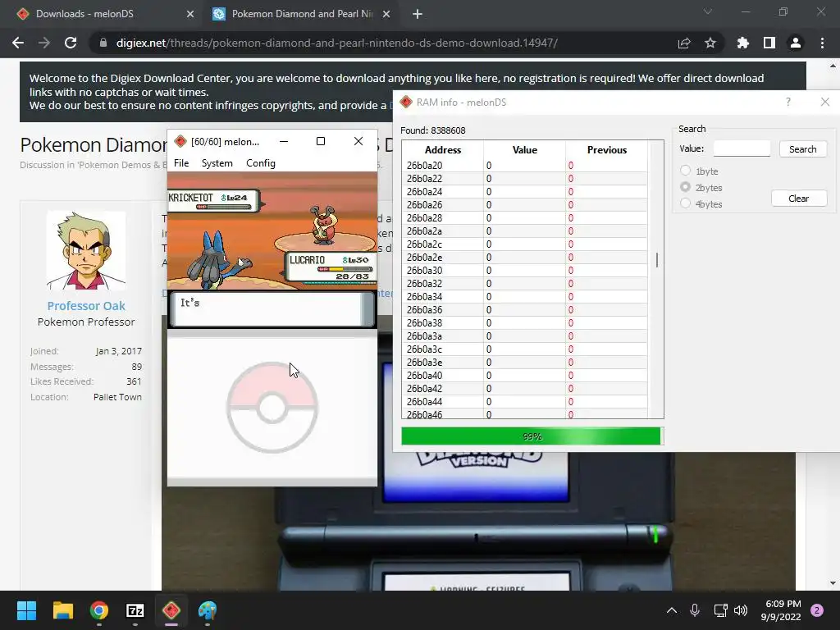This screenshot has width=840, height=630.
Task: Reload the current page
Action: click(71, 43)
